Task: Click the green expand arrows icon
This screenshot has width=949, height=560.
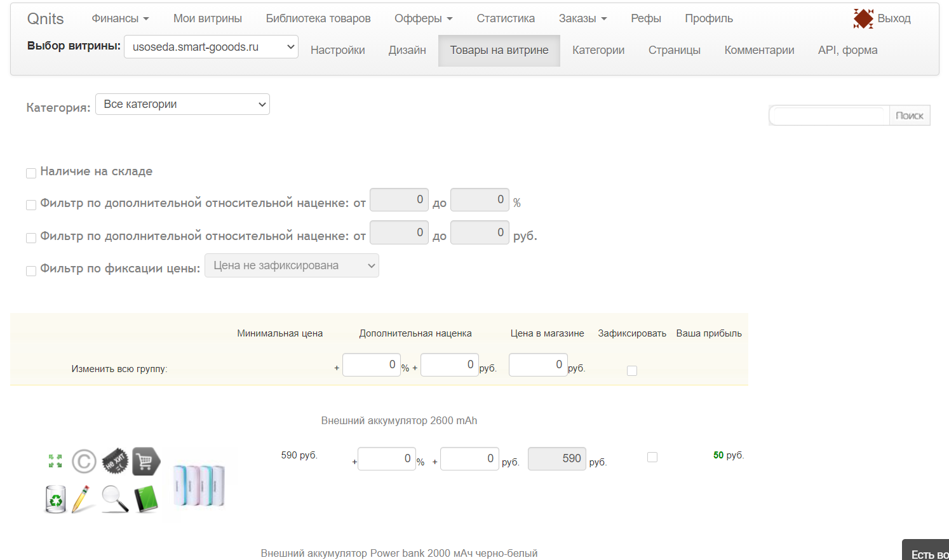Action: point(55,461)
